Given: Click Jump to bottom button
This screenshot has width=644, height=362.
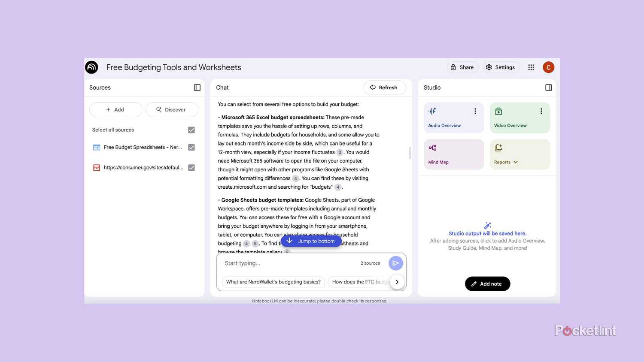Looking at the screenshot, I should point(311,241).
